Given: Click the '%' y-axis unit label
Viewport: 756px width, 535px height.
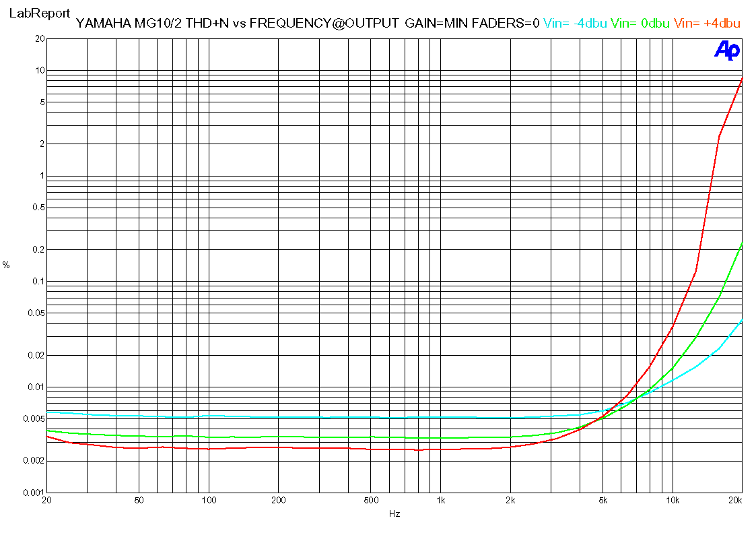Looking at the screenshot, I should point(6,265).
